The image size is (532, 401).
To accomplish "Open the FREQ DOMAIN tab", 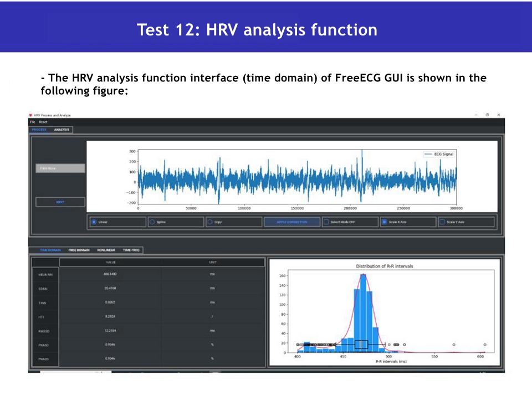I will coord(79,250).
